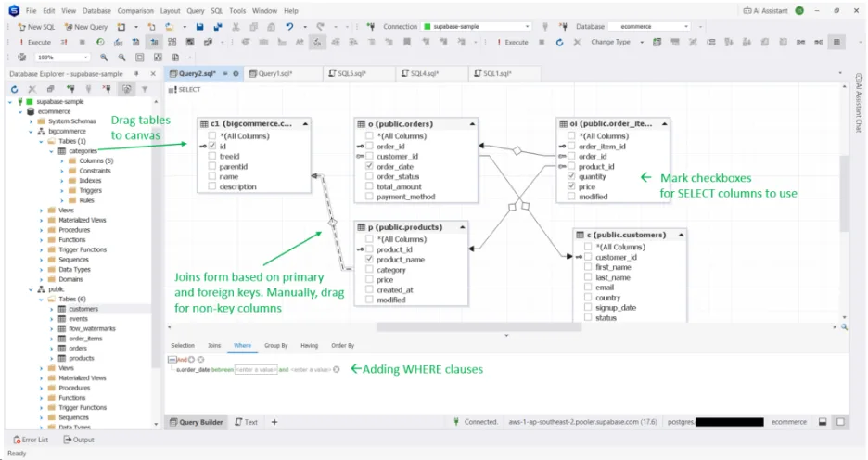Image resolution: width=868 pixels, height=460 pixels.
Task: Click the Collapse All icon in Database Explorer
Action: (50, 89)
